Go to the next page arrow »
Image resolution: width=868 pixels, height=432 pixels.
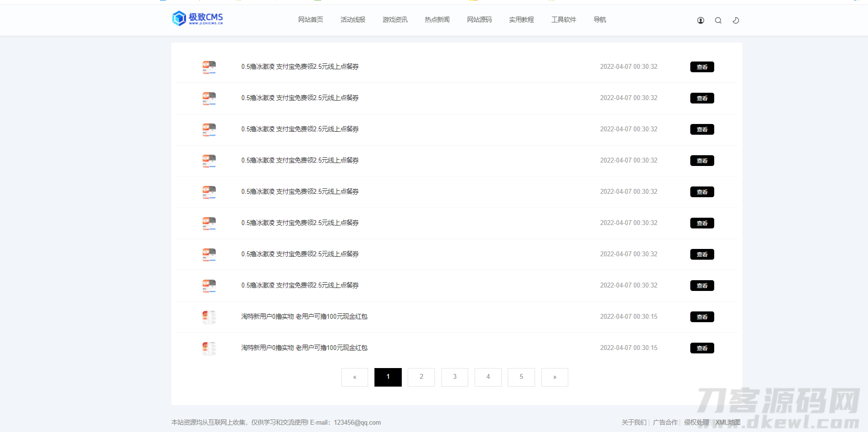click(x=555, y=377)
